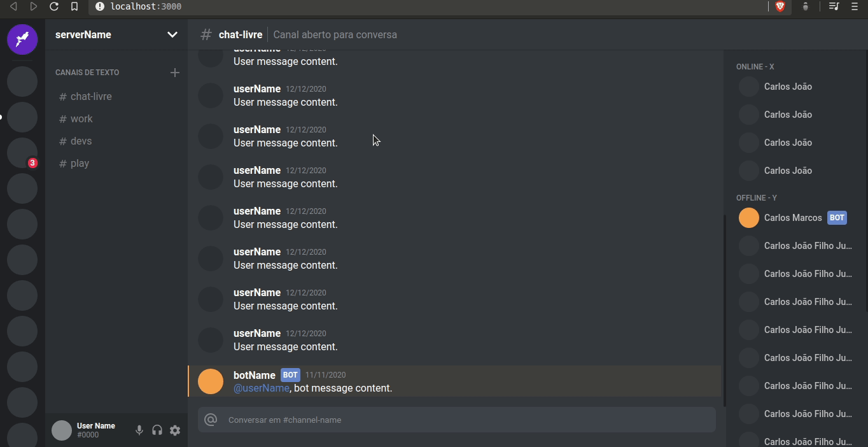Click the botName orange avatar

211,381
